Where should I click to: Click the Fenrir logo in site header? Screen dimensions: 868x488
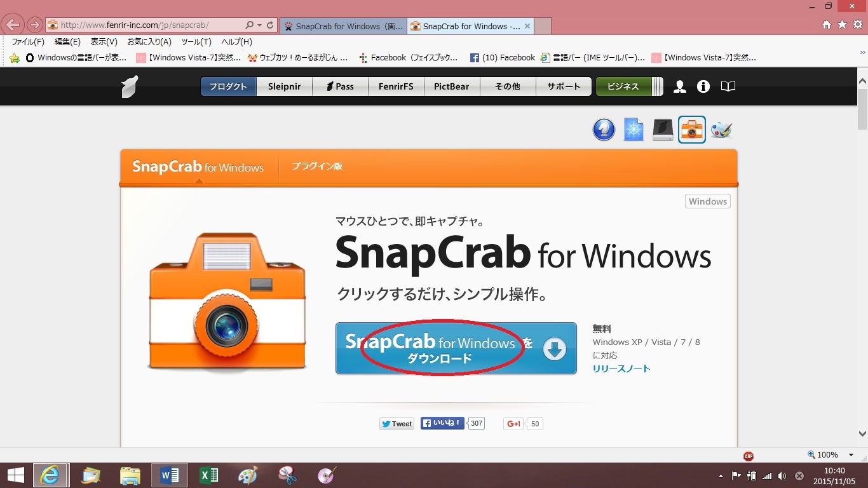(x=130, y=86)
